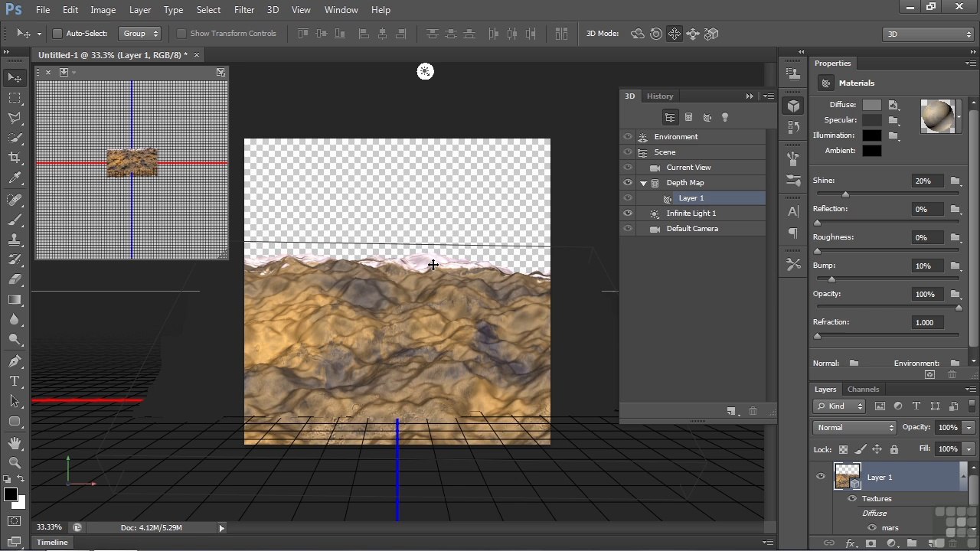980x551 pixels.
Task: Click the Roll 3D Object mode icon
Action: (x=656, y=34)
